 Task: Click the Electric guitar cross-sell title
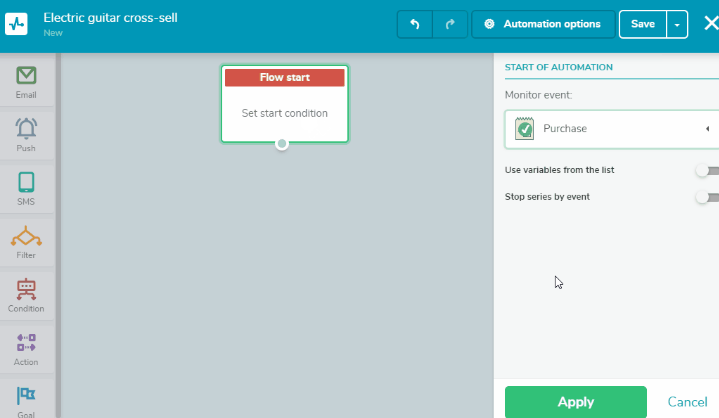111,18
